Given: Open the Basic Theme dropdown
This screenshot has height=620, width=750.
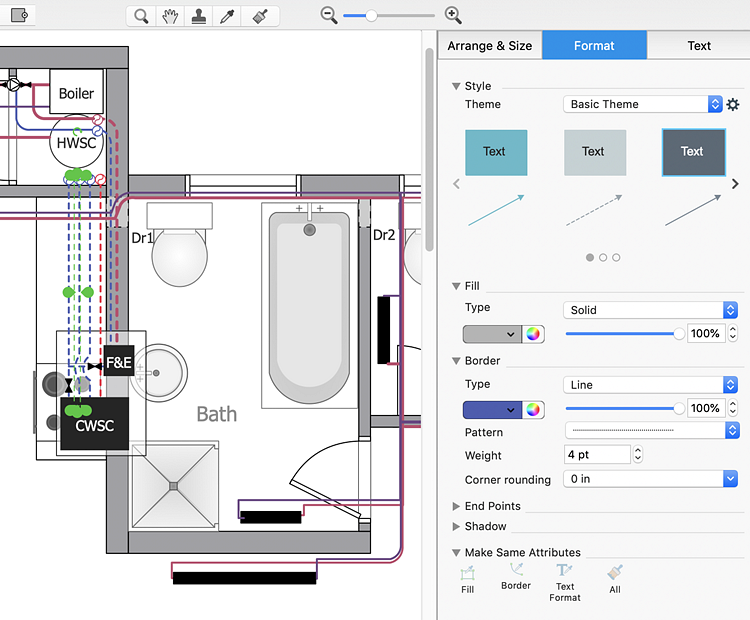Looking at the screenshot, I should [x=644, y=104].
